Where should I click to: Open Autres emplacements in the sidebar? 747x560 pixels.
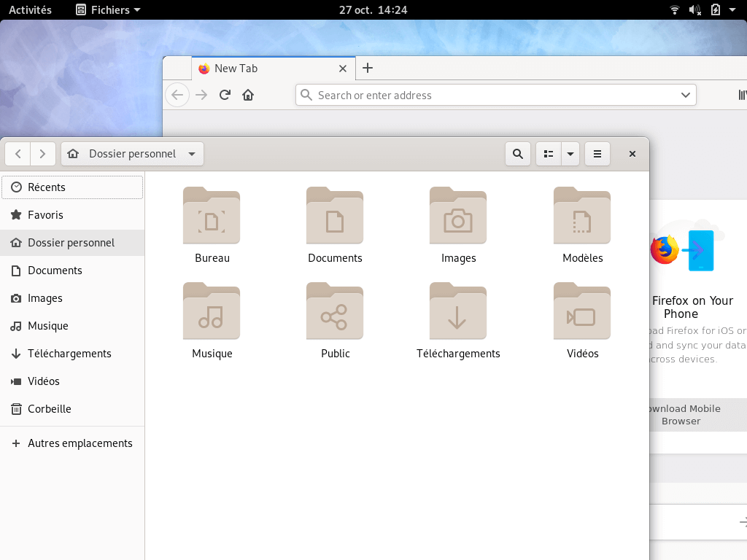click(x=72, y=443)
